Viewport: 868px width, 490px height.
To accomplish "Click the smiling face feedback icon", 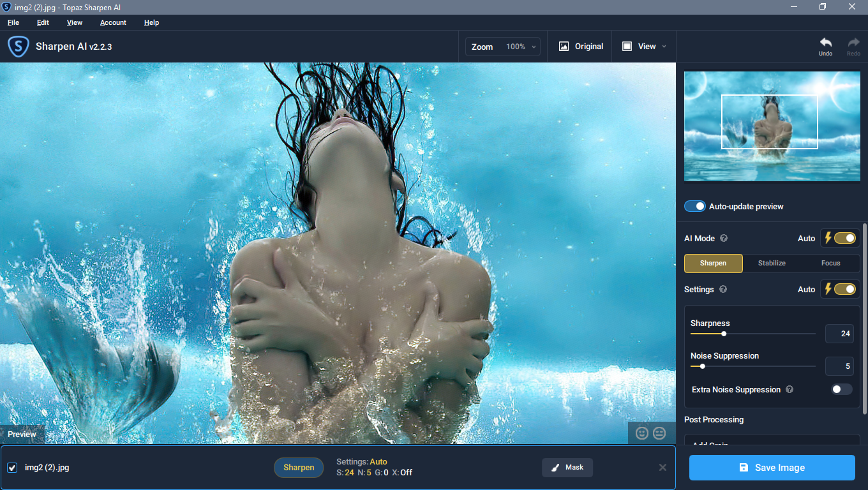I will pos(642,433).
